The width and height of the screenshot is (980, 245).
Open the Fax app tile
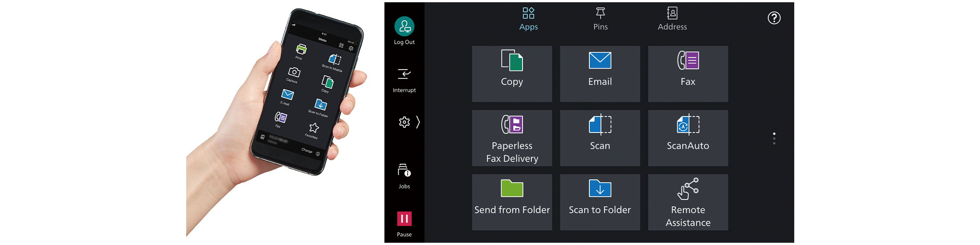click(x=688, y=74)
